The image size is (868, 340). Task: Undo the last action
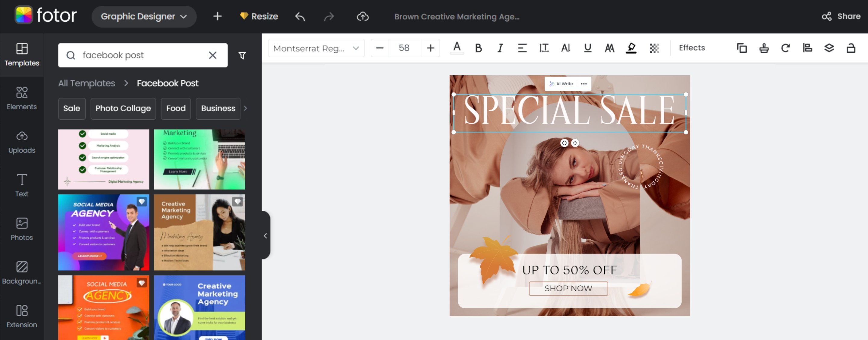point(299,17)
